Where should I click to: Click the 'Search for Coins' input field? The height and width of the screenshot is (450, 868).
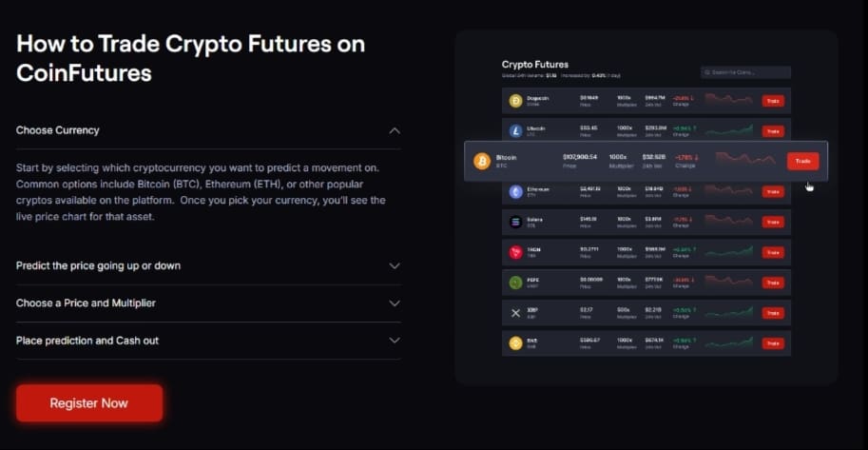pyautogui.click(x=746, y=72)
